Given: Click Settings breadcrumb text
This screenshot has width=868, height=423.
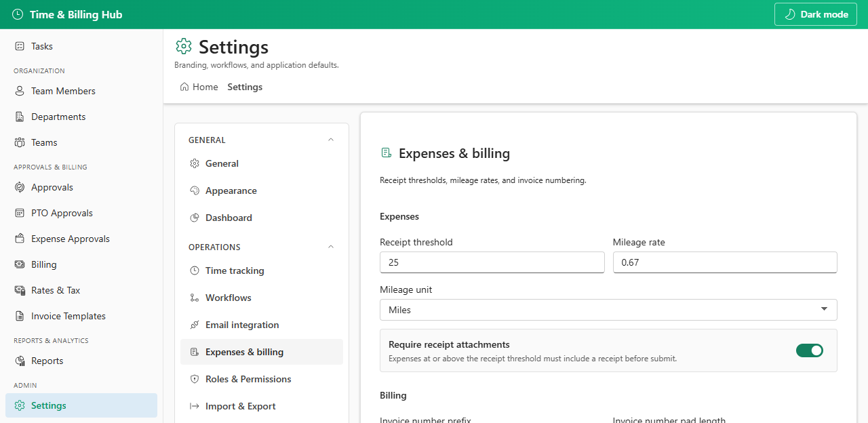Looking at the screenshot, I should (x=245, y=87).
